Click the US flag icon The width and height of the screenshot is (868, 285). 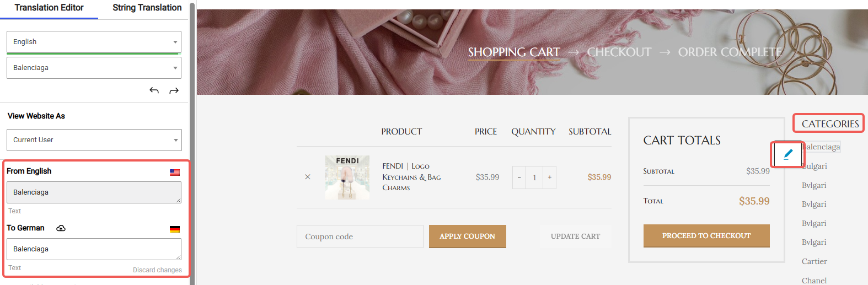click(175, 173)
